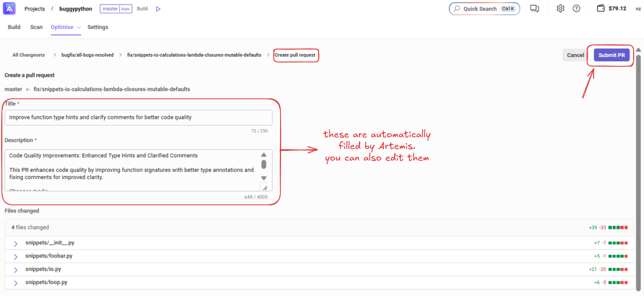Click the help question mark icon
The width and height of the screenshot is (644, 296).
pyautogui.click(x=577, y=9)
